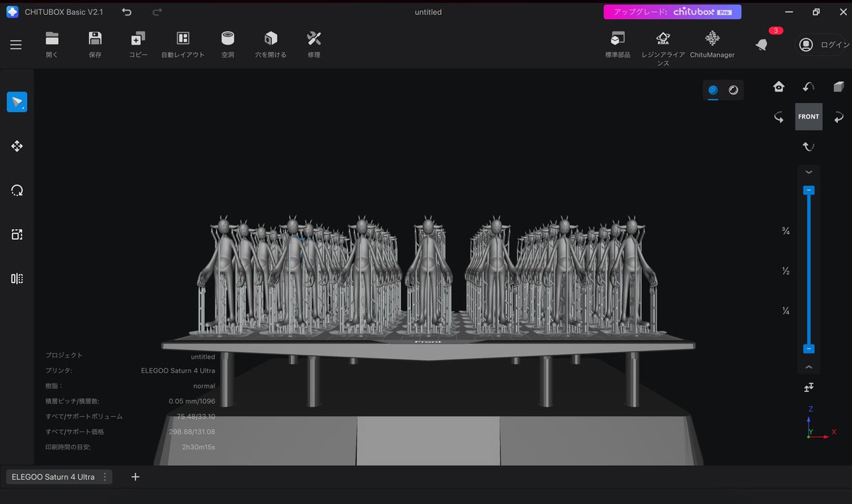Undo the last action
The height and width of the screenshot is (504, 852).
(126, 12)
